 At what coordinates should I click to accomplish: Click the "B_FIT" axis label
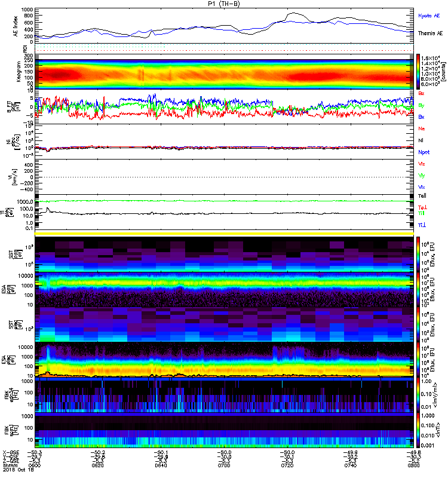pos(10,107)
